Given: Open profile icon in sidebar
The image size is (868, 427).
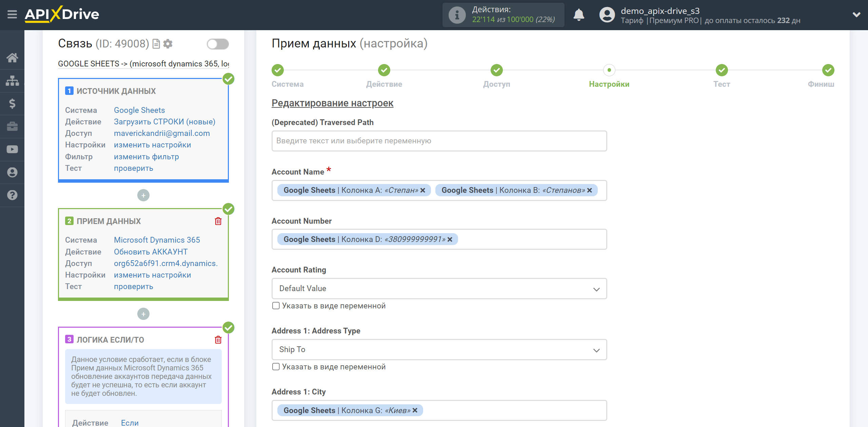Looking at the screenshot, I should tap(12, 172).
